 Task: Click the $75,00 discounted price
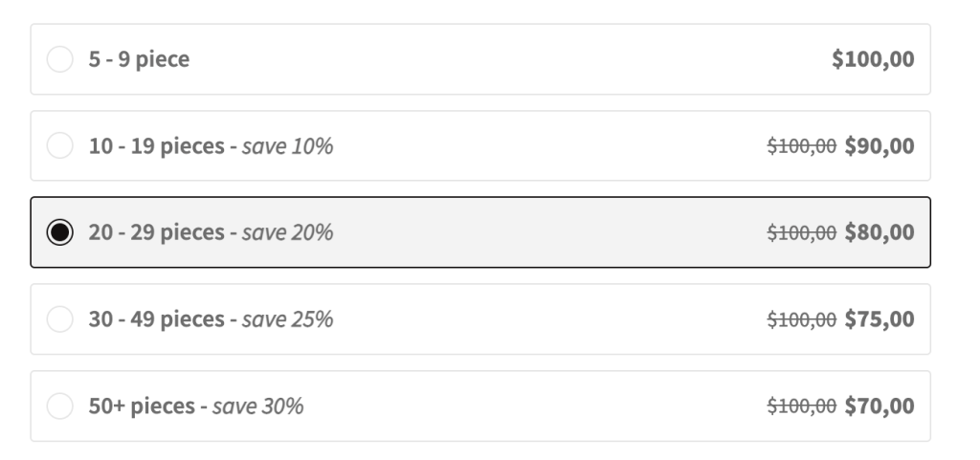pos(880,319)
